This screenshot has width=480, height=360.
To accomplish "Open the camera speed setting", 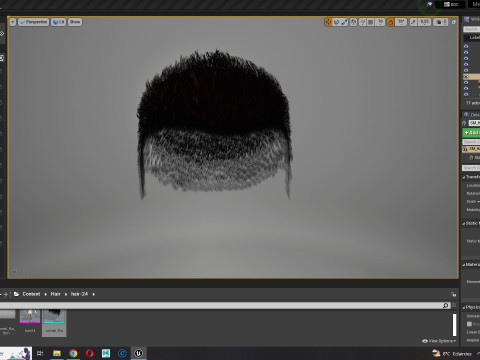I will click(x=441, y=22).
